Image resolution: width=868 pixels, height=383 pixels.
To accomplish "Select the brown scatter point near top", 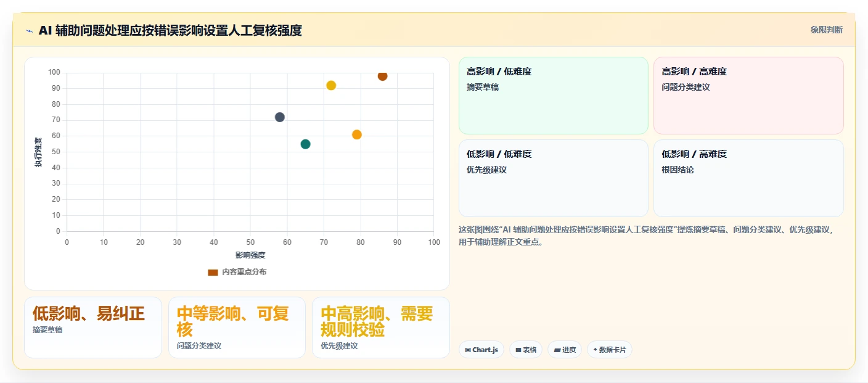I will [382, 76].
